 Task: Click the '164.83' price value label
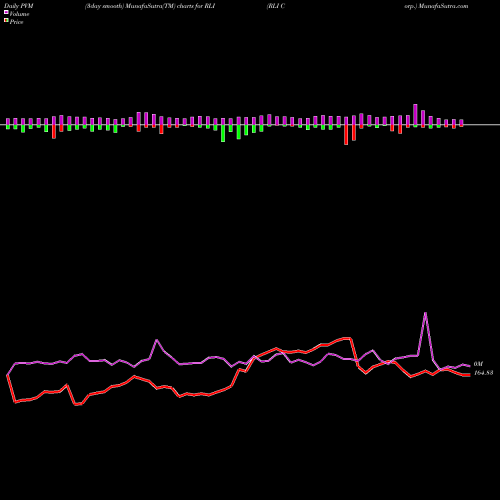483,373
